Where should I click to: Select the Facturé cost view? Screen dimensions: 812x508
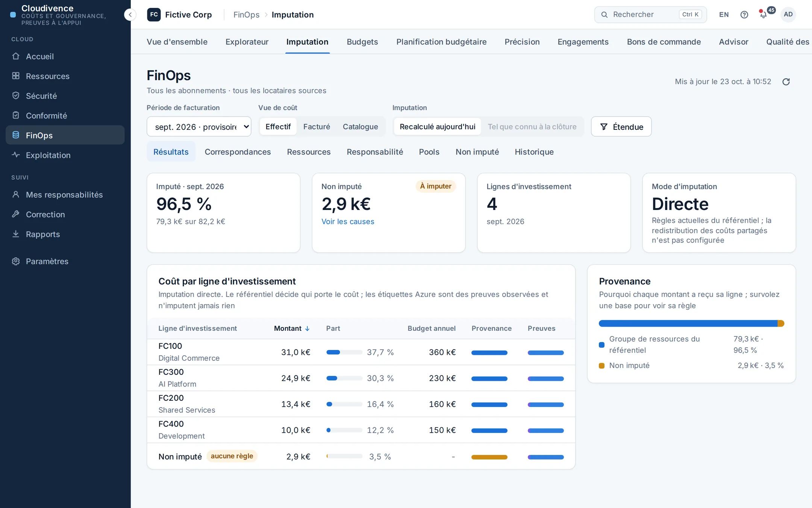click(x=317, y=127)
